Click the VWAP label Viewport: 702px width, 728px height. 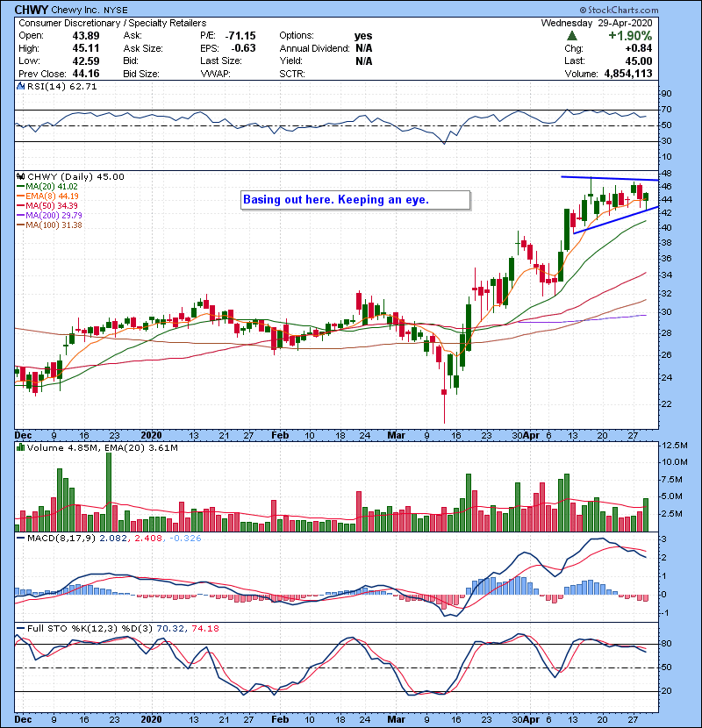click(x=215, y=74)
